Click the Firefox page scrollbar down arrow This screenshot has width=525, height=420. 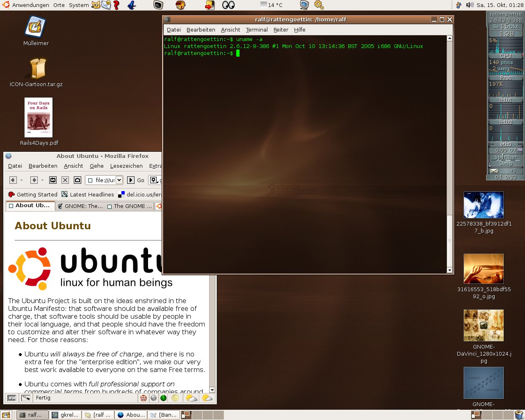212,390
